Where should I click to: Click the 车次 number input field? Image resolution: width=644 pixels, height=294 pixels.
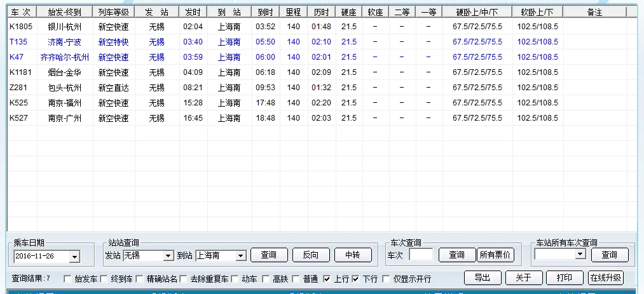point(421,255)
